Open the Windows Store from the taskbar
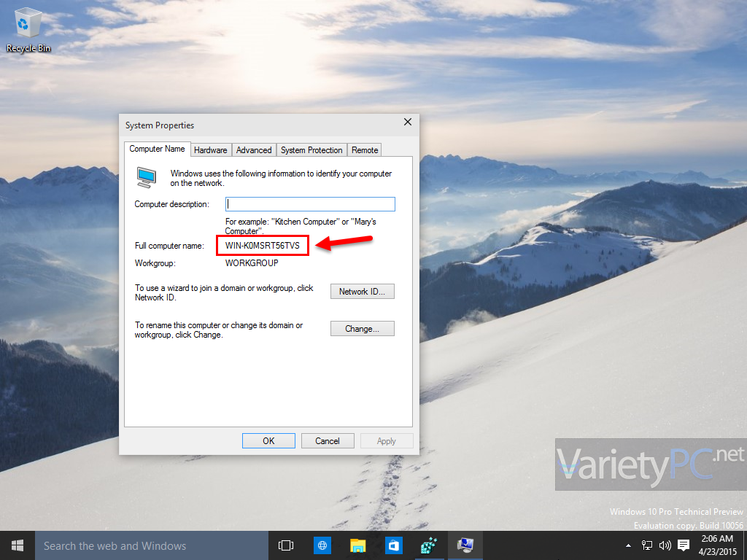This screenshot has width=747, height=560. tap(393, 545)
